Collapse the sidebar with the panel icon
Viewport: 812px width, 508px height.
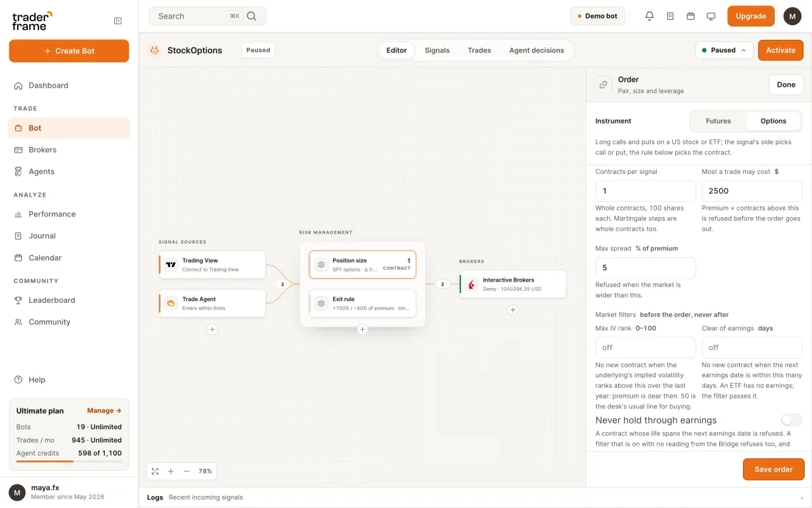(118, 21)
